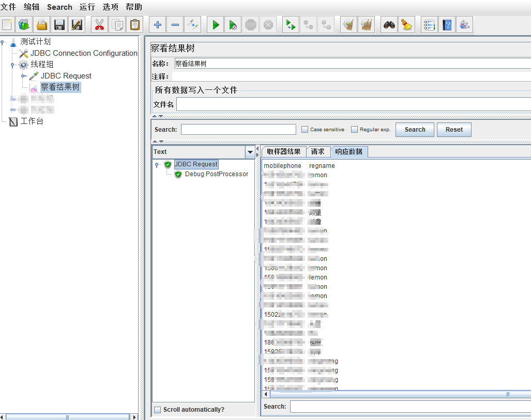The height and width of the screenshot is (420, 531).
Task: Click the Cut scissors icon
Action: coord(99,25)
